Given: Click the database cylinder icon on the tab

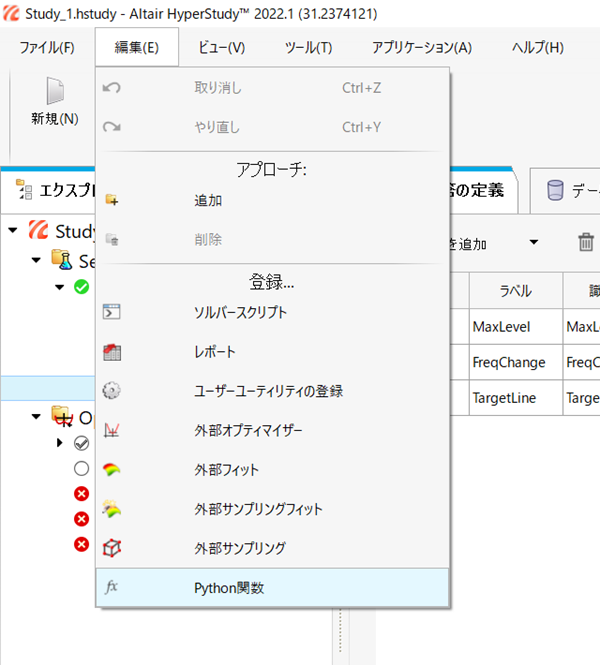Looking at the screenshot, I should (555, 190).
